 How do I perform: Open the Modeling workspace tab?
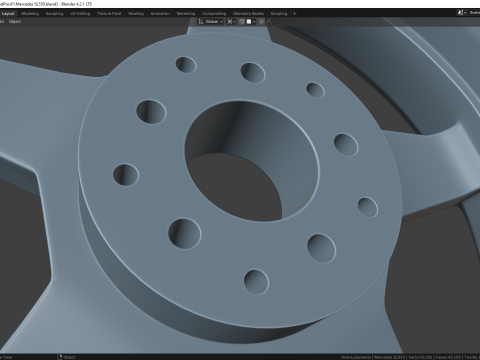click(30, 14)
